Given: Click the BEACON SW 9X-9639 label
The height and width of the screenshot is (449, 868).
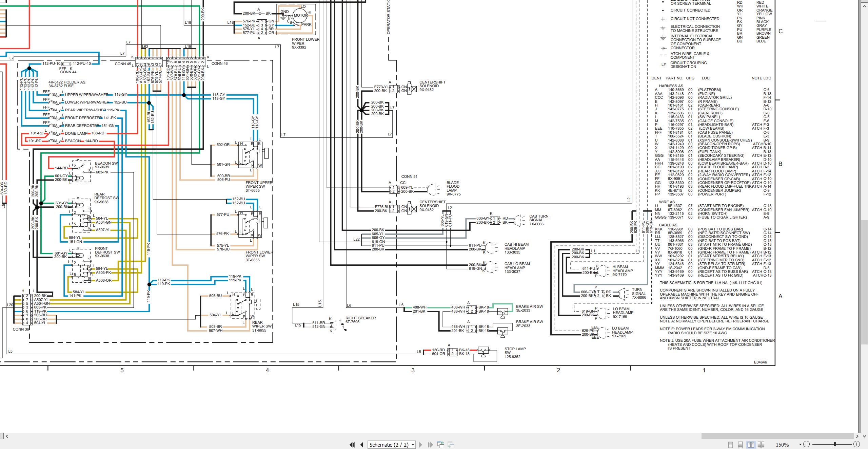Looking at the screenshot, I should (x=106, y=165).
